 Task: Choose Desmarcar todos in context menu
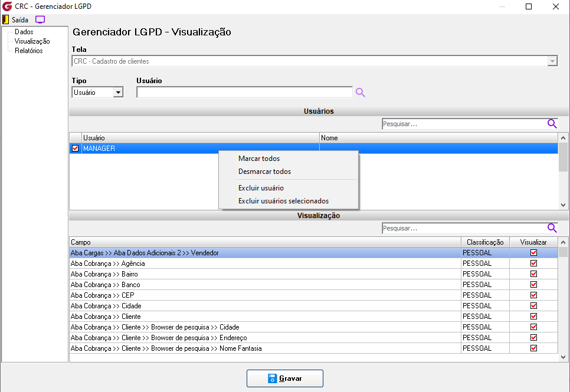click(264, 172)
